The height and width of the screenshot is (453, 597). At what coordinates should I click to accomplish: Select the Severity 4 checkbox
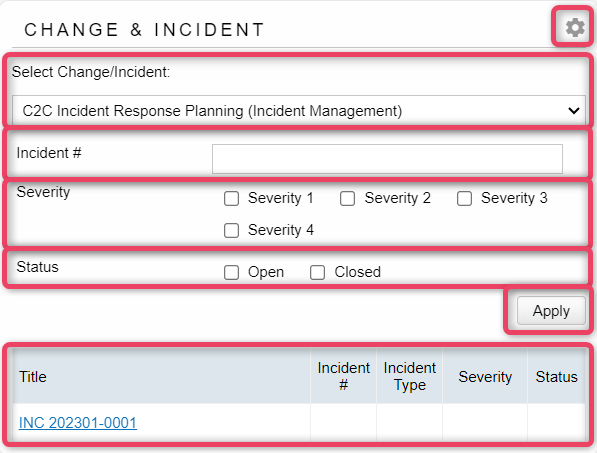coord(231,230)
